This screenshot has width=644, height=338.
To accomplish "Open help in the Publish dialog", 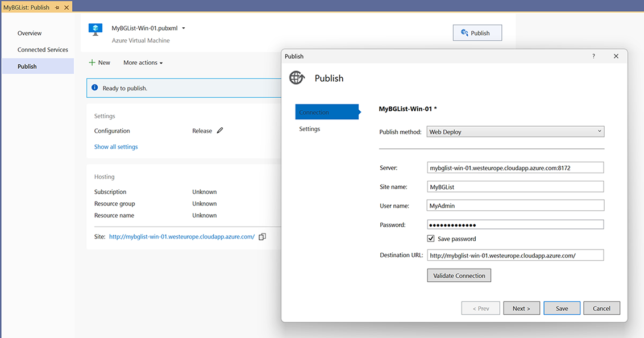I will click(593, 56).
